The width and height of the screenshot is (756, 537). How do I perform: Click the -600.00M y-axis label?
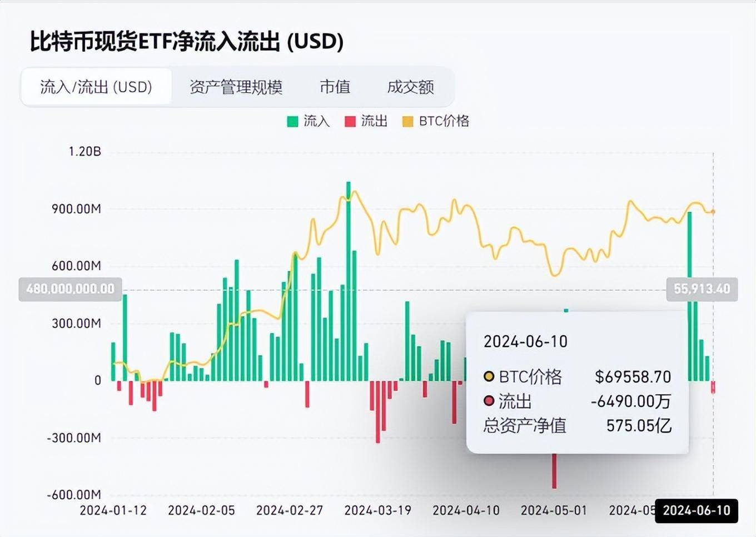point(74,495)
